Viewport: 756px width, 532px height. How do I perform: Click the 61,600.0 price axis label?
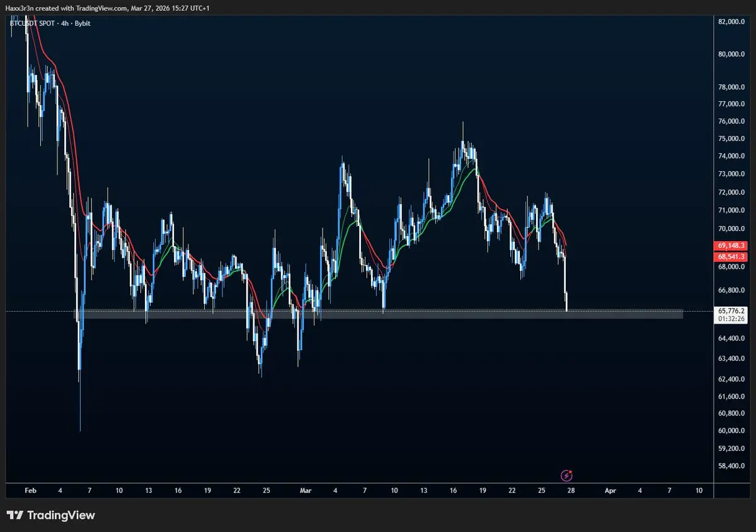(x=731, y=397)
